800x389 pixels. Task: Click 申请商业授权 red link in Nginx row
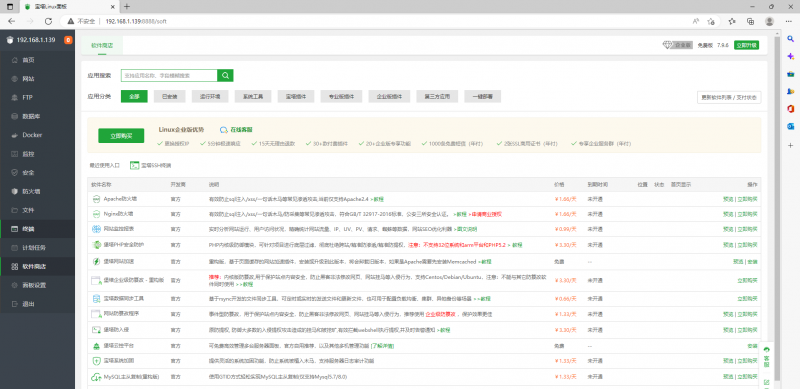coord(485,214)
